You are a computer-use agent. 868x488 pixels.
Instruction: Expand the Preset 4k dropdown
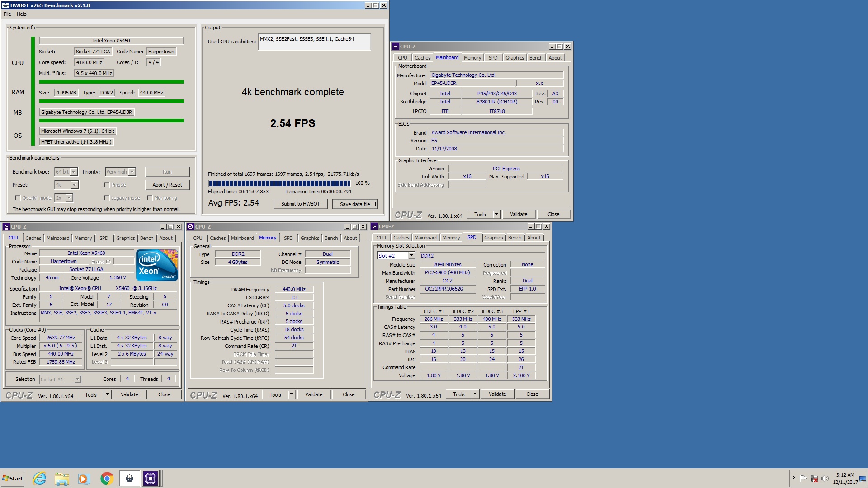coord(75,185)
